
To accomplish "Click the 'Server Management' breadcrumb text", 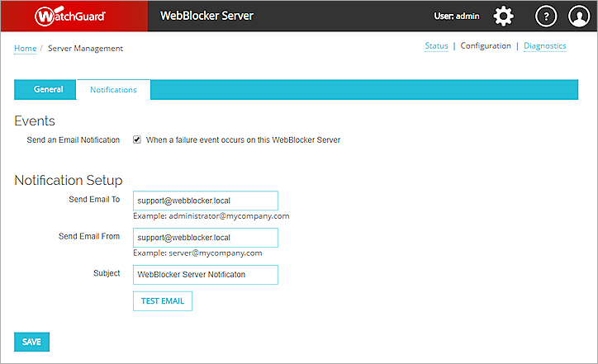I will (x=85, y=49).
